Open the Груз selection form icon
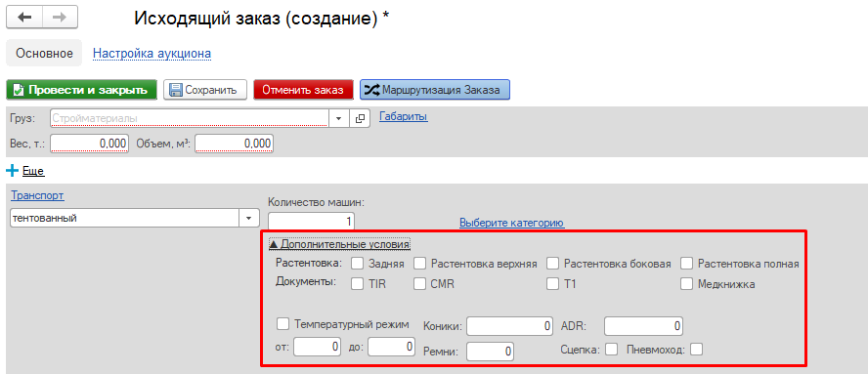The height and width of the screenshot is (374, 868). pyautogui.click(x=360, y=118)
